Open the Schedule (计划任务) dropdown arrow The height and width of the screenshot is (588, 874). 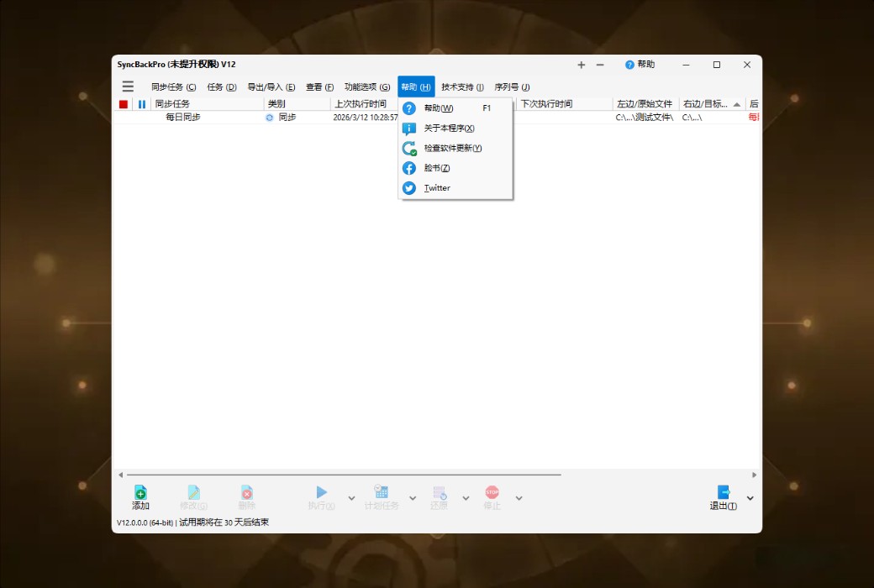(411, 497)
